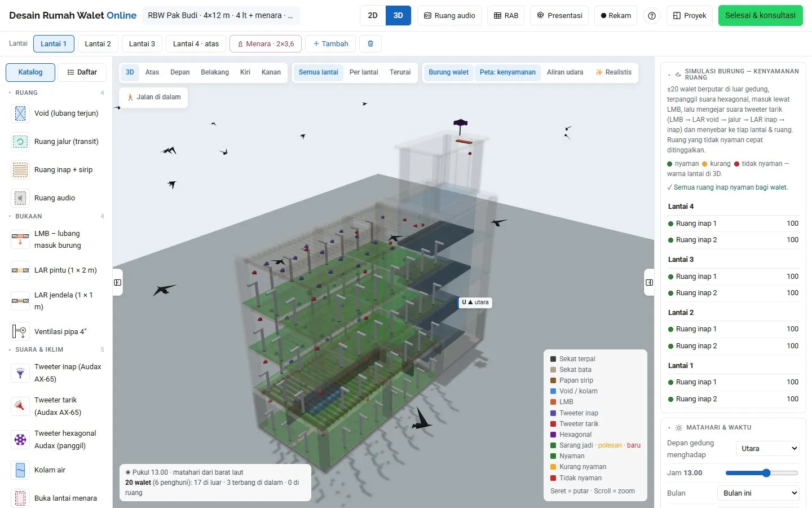Pick the Buka lantai menara icon
The image size is (812, 508).
tap(20, 498)
